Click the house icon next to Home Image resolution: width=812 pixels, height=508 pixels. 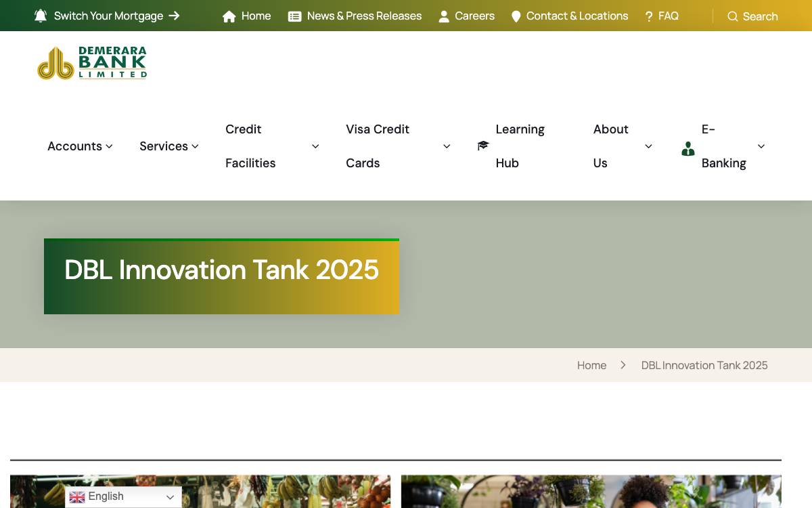point(229,16)
